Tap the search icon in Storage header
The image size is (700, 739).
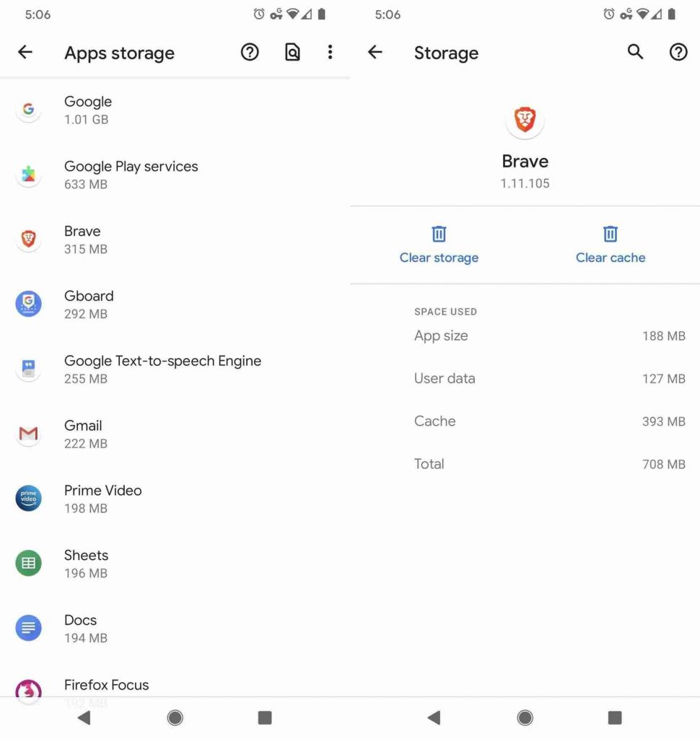(x=635, y=52)
